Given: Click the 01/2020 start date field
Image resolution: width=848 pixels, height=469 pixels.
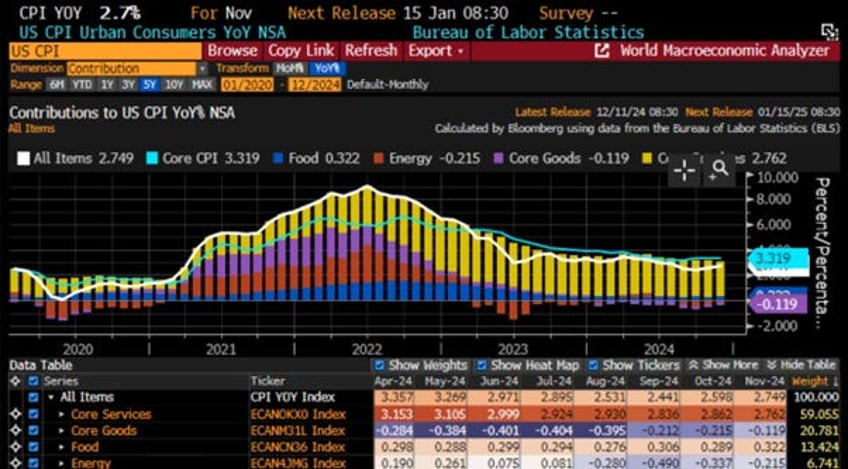Looking at the screenshot, I should click(x=247, y=85).
